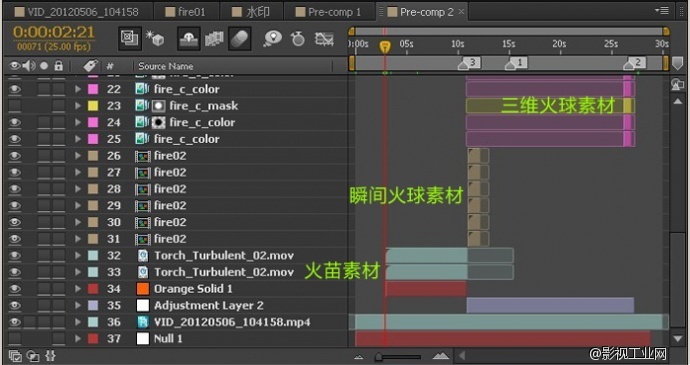Hide layer 22 fire_c_color via eye
The width and height of the screenshot is (690, 365).
pos(15,89)
